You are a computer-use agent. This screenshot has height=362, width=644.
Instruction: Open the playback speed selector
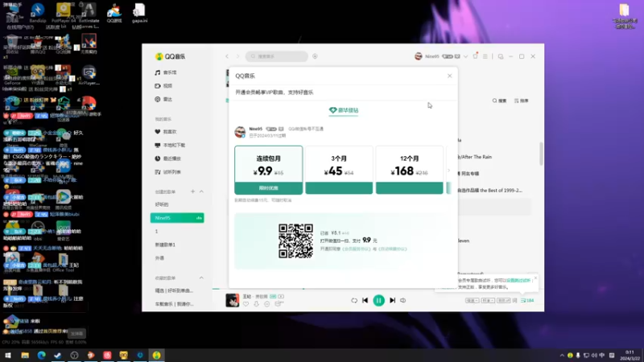472,300
